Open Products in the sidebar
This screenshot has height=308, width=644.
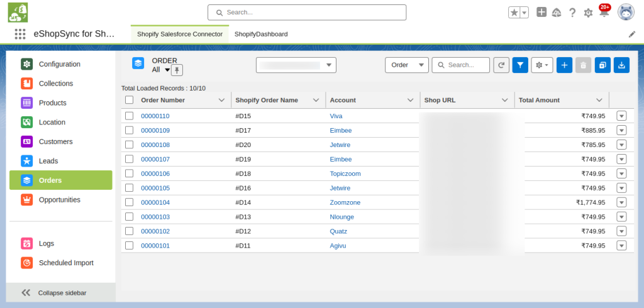click(x=61, y=102)
